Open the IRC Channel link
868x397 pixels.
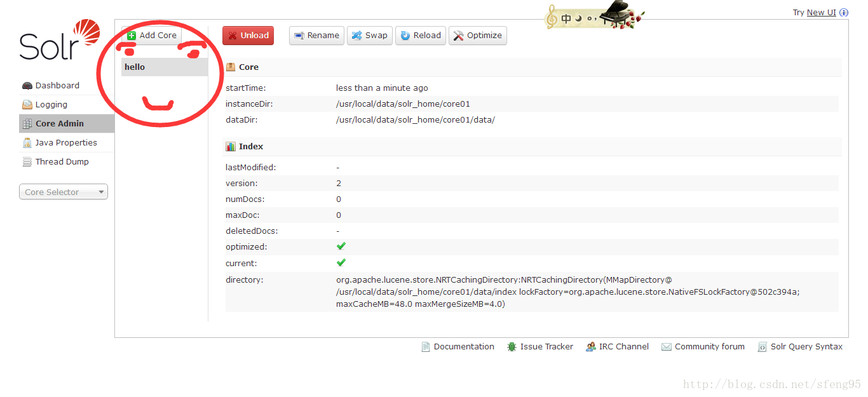[x=624, y=347]
